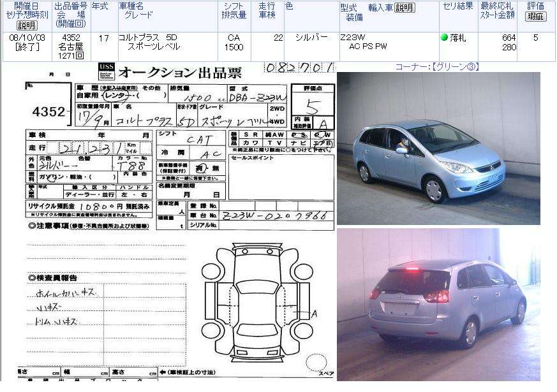Click the コルトプラス 5D car name cell
Image resolution: width=557 pixels, height=392 pixels.
[148, 38]
